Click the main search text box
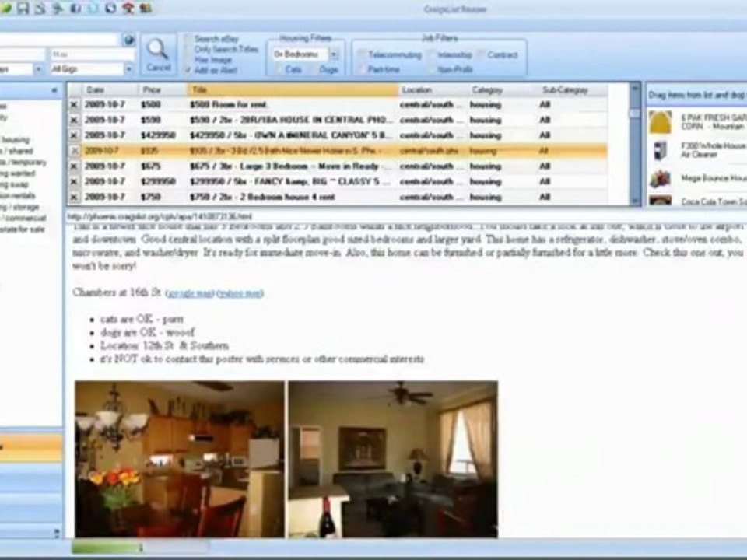Viewport: 747px width, 560px height. [60, 40]
